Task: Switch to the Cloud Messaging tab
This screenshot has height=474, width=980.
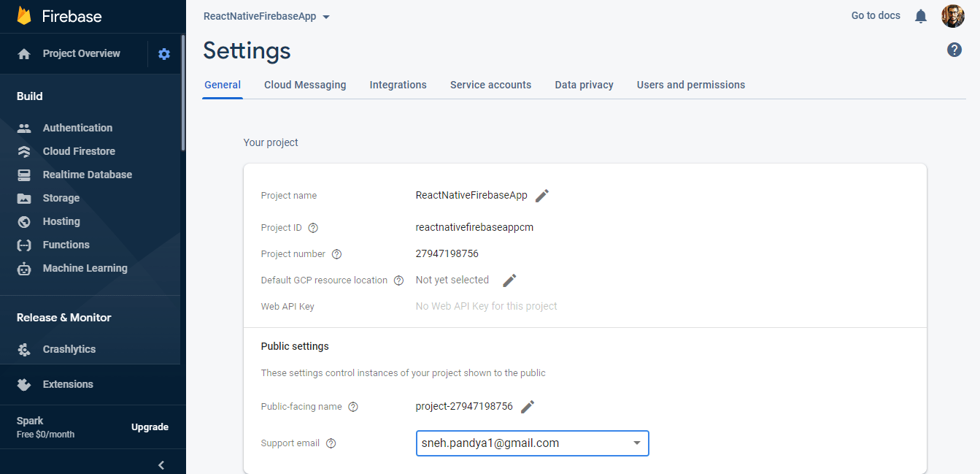Action: (x=305, y=85)
